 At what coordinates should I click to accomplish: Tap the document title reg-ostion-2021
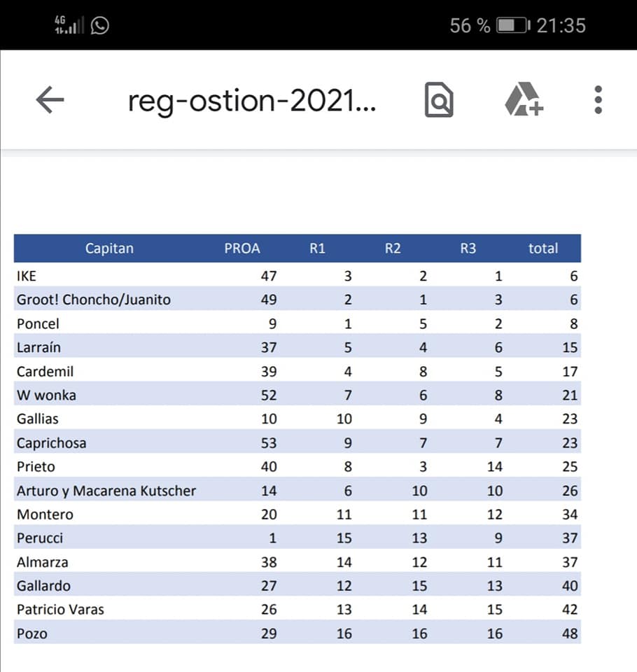point(252,101)
